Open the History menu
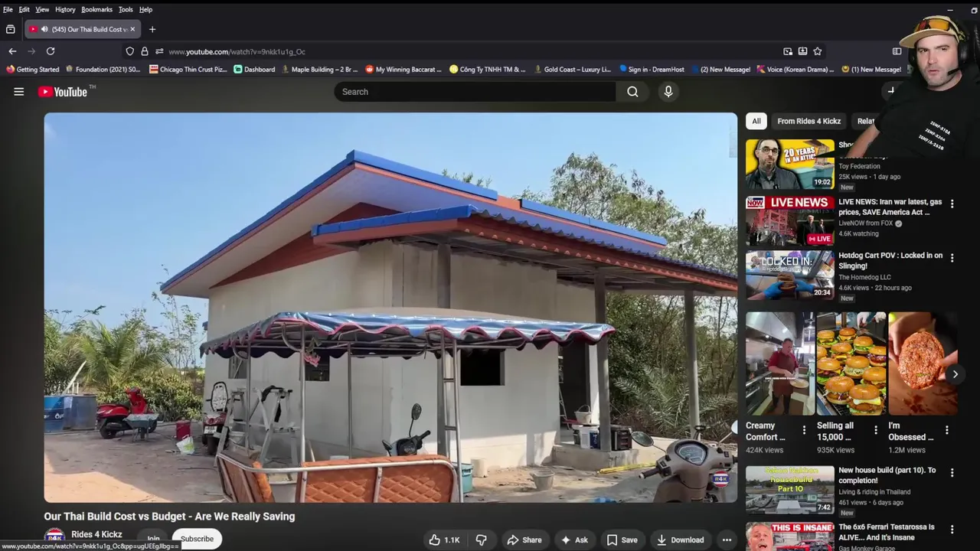The width and height of the screenshot is (980, 551). point(65,9)
